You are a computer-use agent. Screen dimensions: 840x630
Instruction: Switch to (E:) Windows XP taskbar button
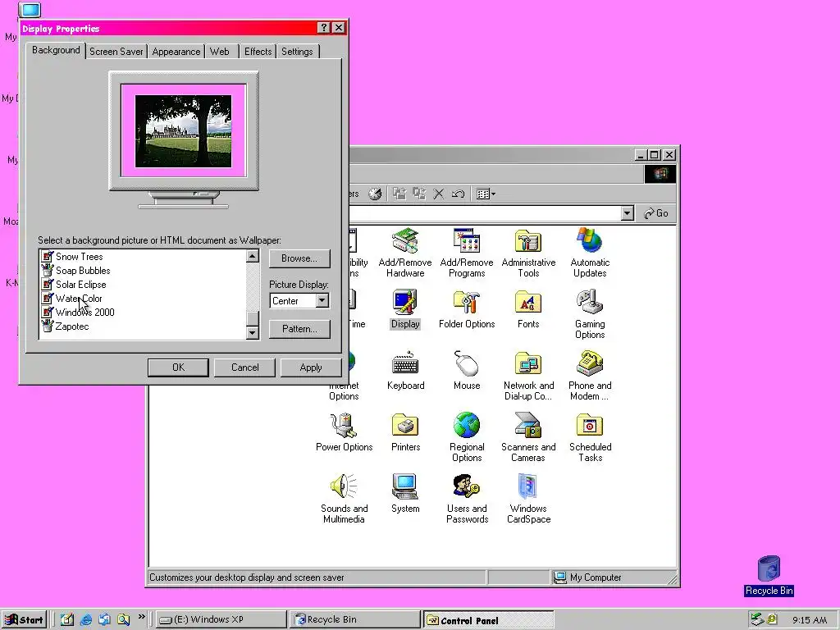pyautogui.click(x=221, y=620)
